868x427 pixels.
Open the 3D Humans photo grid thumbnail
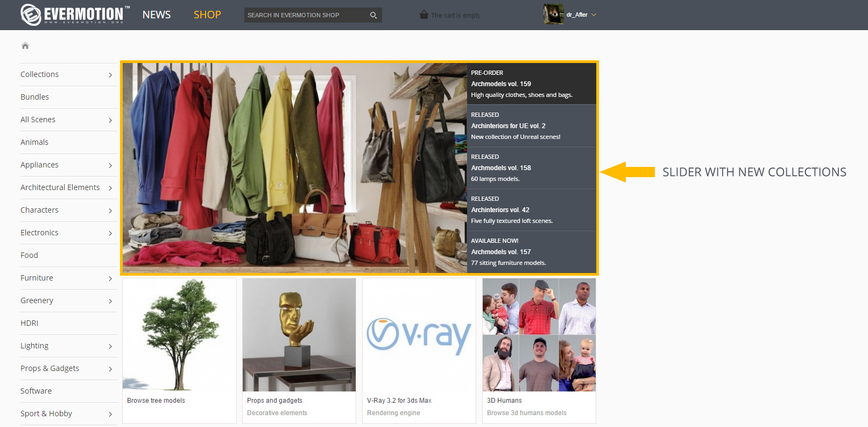tap(539, 335)
